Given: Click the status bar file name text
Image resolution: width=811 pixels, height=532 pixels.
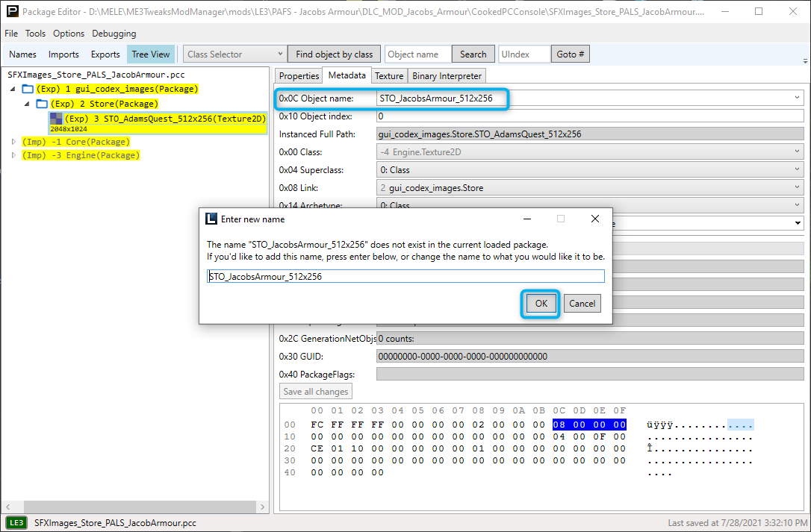Looking at the screenshot, I should coord(115,523).
